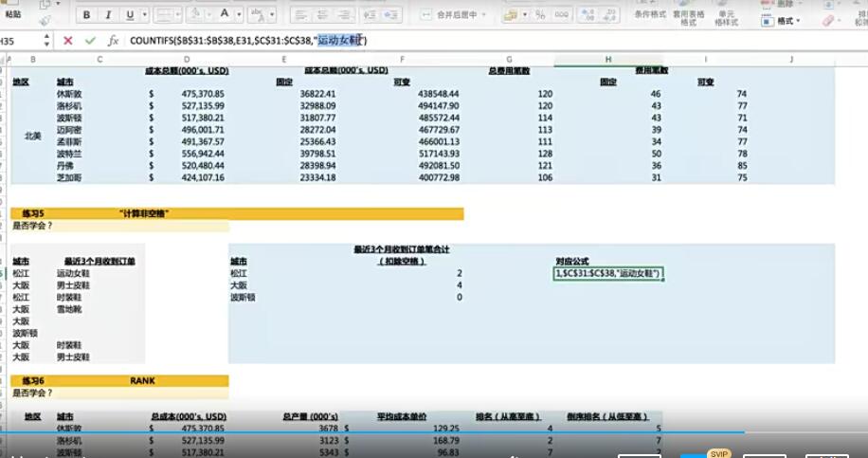Toggle underline formatting

coord(128,15)
